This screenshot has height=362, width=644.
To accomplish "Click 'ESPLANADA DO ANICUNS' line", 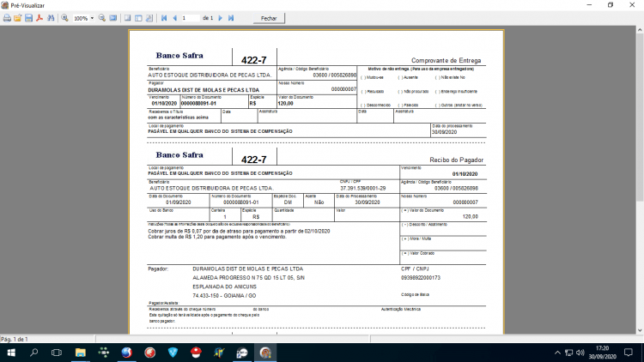I will pos(224,287).
